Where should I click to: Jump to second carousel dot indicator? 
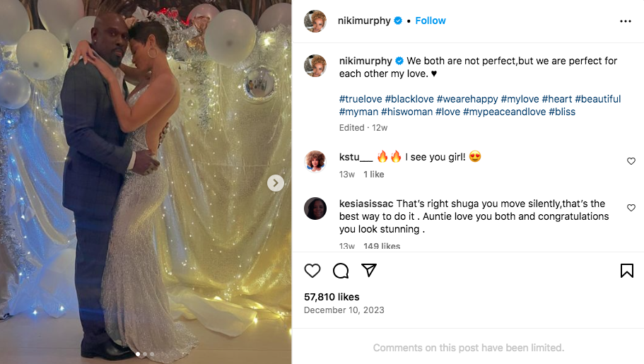coord(145,354)
